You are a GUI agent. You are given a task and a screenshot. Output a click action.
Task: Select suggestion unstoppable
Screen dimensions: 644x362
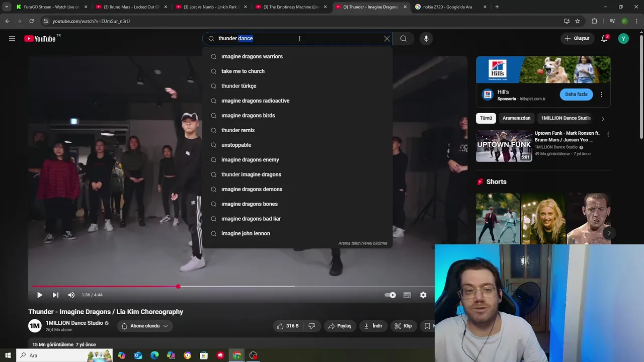click(297, 145)
